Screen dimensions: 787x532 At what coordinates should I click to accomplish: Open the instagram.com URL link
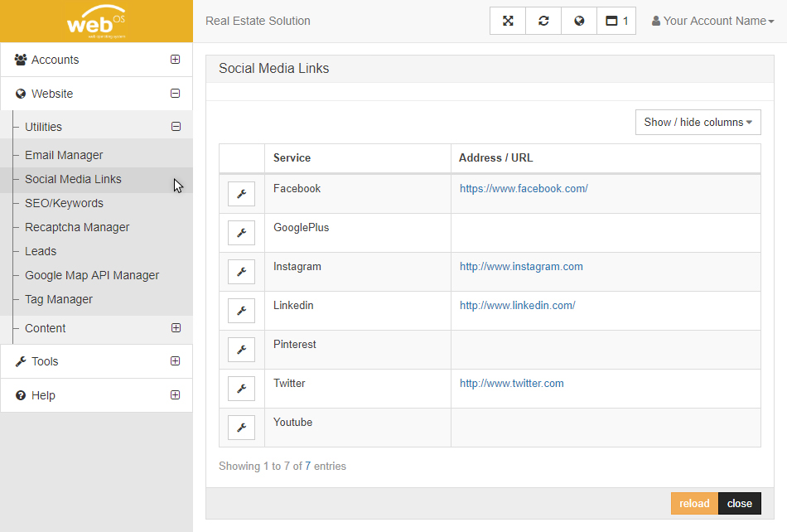521,267
